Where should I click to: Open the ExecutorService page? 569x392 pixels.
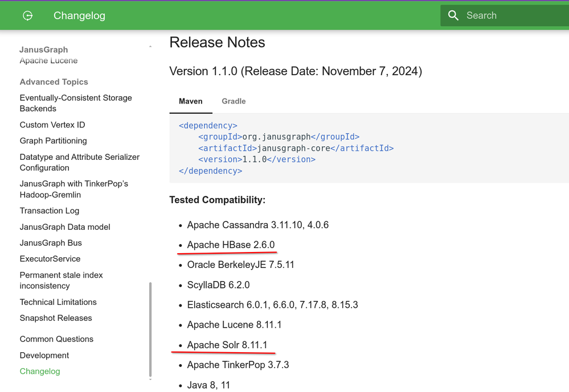pos(50,259)
